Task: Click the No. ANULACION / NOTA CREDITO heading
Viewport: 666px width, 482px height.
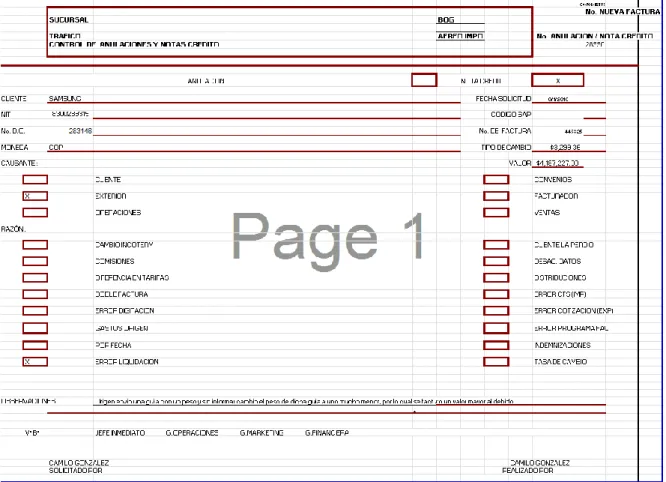Action: coord(595,37)
